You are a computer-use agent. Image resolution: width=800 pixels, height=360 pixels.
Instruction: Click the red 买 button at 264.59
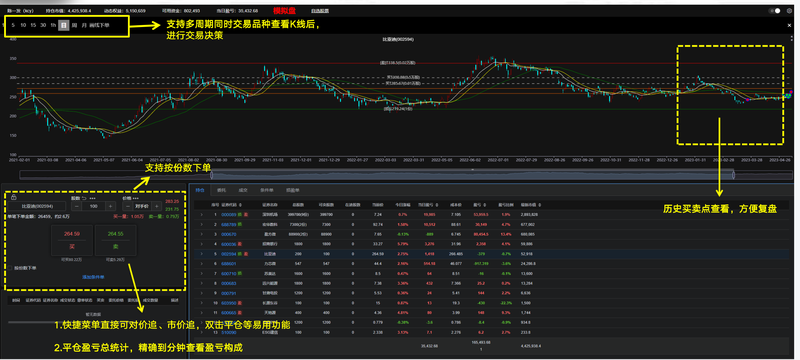pos(71,240)
